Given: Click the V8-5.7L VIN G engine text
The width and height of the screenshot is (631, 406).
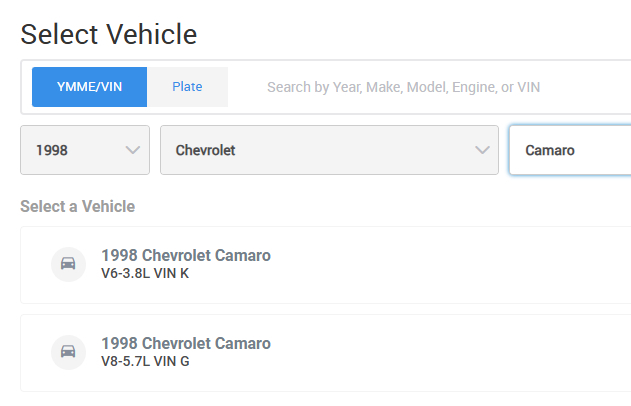Looking at the screenshot, I should click(x=145, y=361).
